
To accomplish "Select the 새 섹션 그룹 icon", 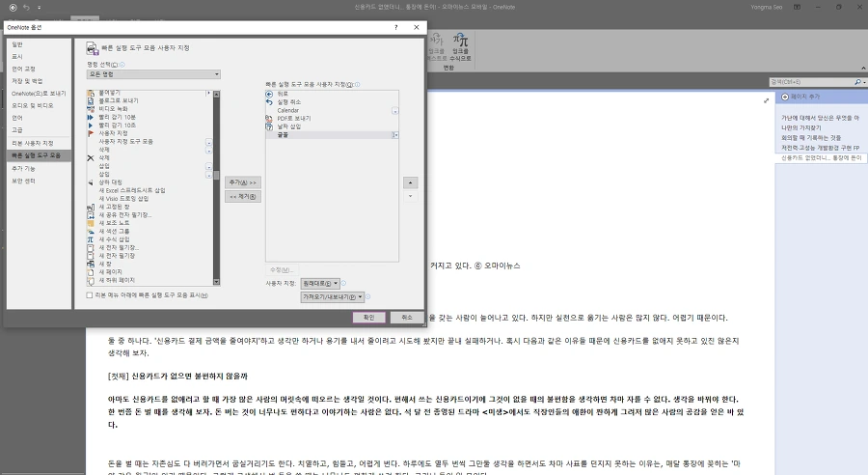I will pos(91,231).
